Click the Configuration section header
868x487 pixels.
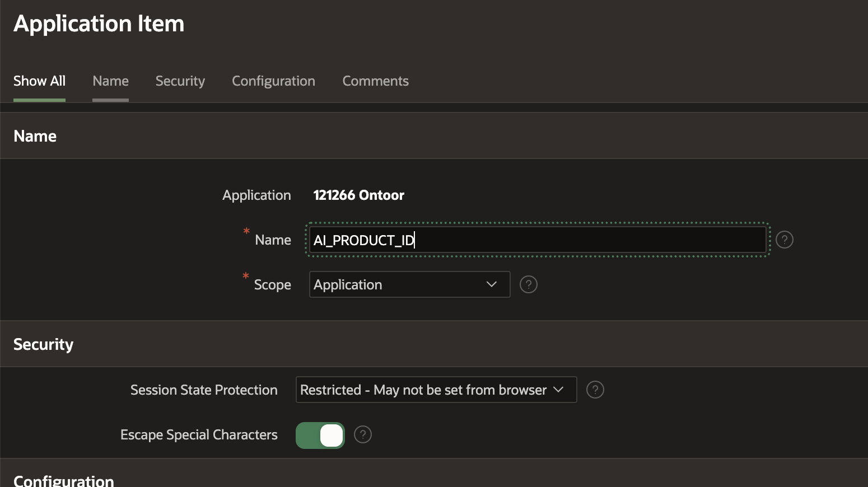click(63, 479)
